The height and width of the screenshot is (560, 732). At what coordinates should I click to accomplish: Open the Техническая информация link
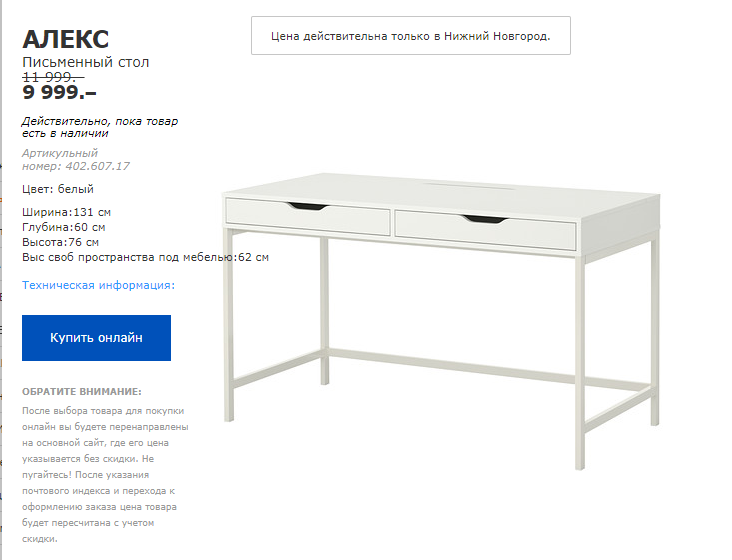99,285
